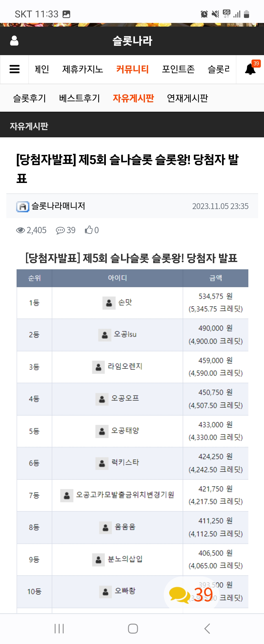
Task: Tap the notification bell with 39 badge
Action: pyautogui.click(x=250, y=69)
